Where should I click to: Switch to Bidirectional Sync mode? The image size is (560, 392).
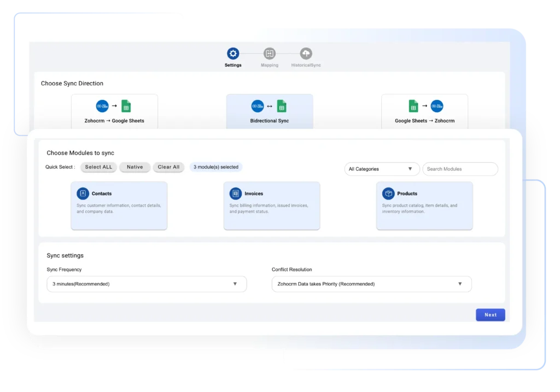269,112
